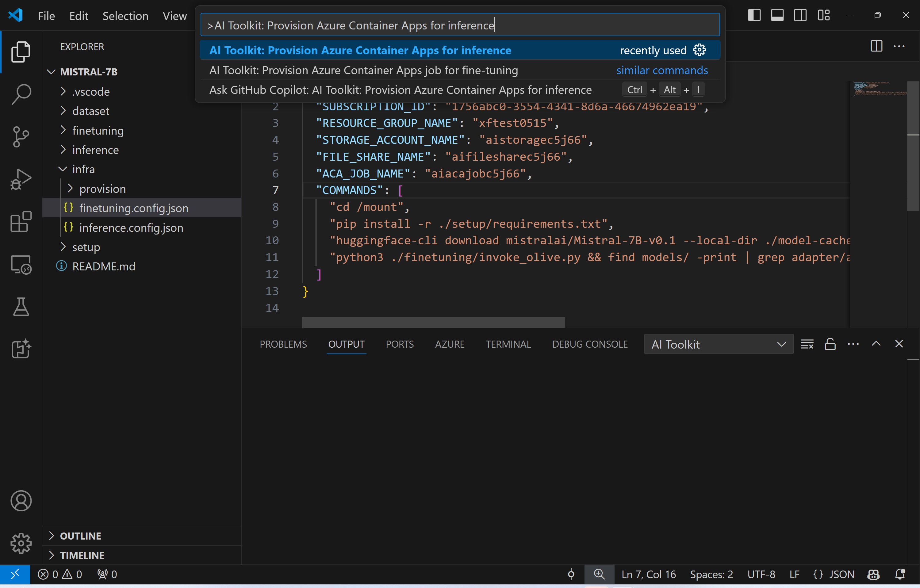Open the Explorer view in activity bar
The height and width of the screenshot is (588, 920).
21,52
